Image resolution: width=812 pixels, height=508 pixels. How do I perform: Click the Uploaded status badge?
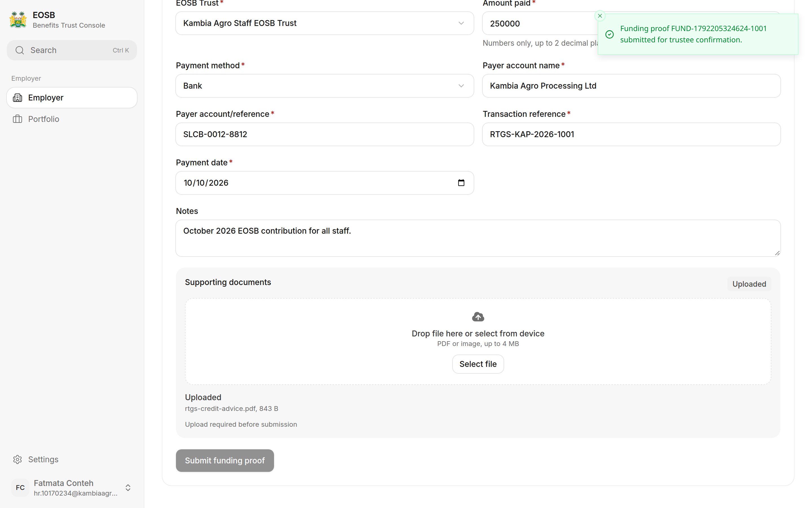click(x=749, y=284)
